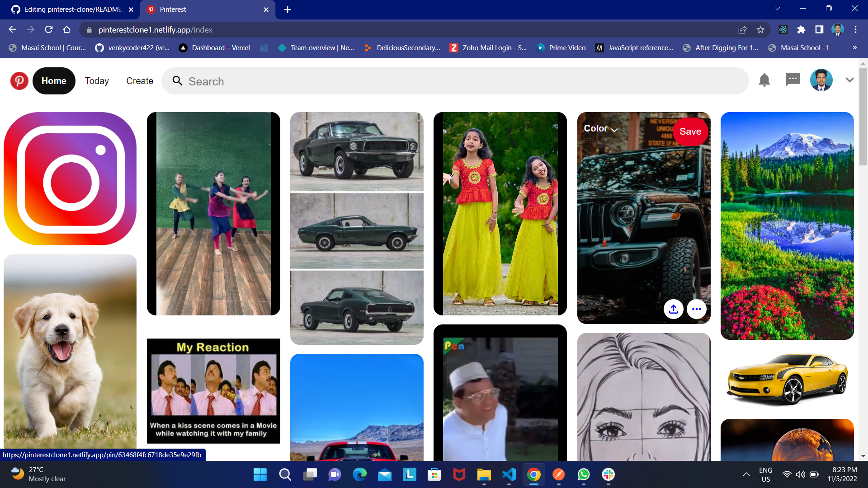The width and height of the screenshot is (868, 488).
Task: Open messages chat bubble icon
Action: click(x=793, y=80)
